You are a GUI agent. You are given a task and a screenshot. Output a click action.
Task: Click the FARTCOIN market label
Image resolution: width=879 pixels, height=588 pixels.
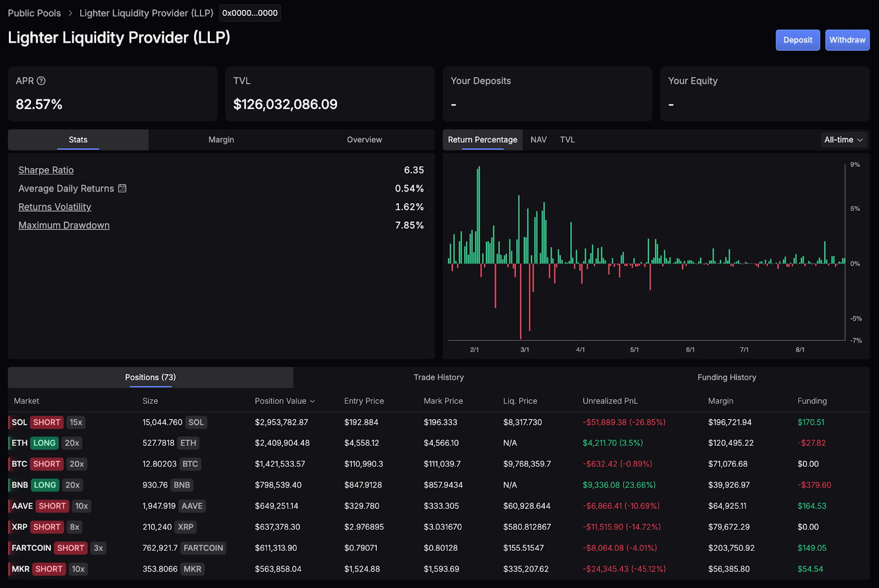(31, 548)
